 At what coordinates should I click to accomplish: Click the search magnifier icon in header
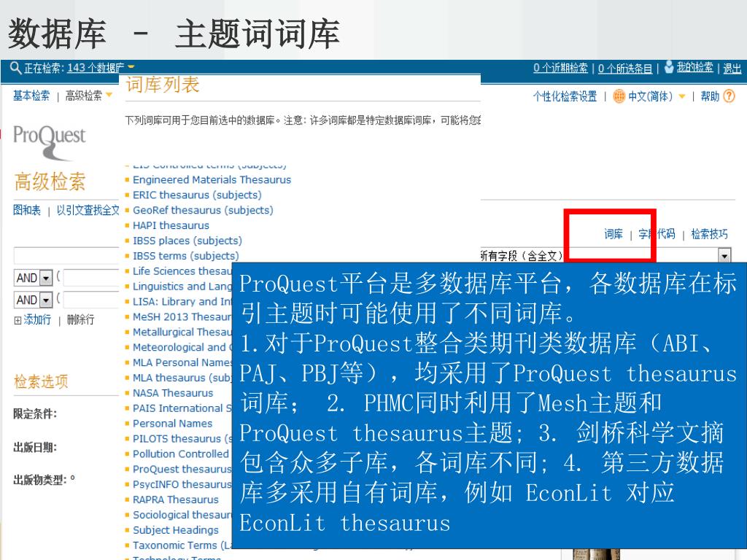[x=15, y=68]
